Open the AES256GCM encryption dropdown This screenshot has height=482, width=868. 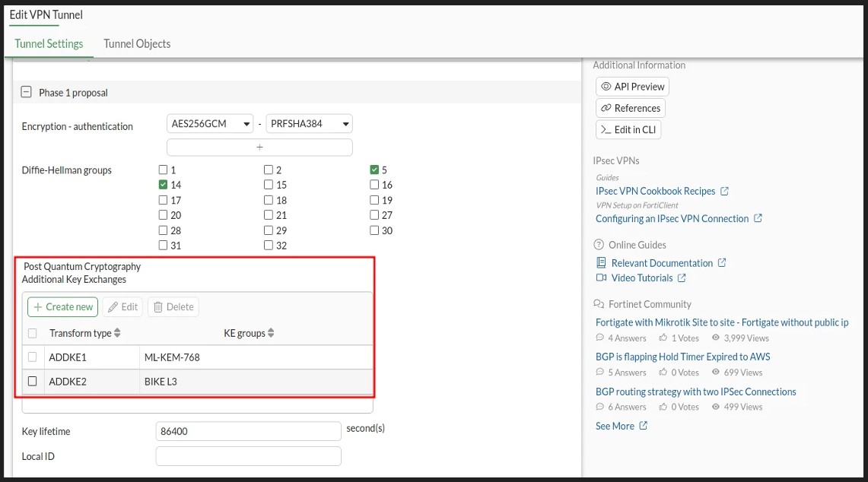point(210,124)
